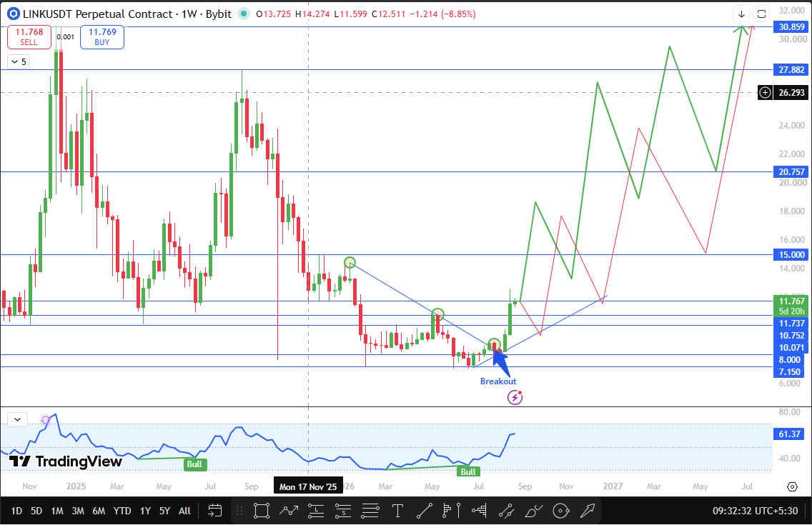This screenshot has width=812, height=525.
Task: Select 1M time range
Action: pyautogui.click(x=57, y=511)
